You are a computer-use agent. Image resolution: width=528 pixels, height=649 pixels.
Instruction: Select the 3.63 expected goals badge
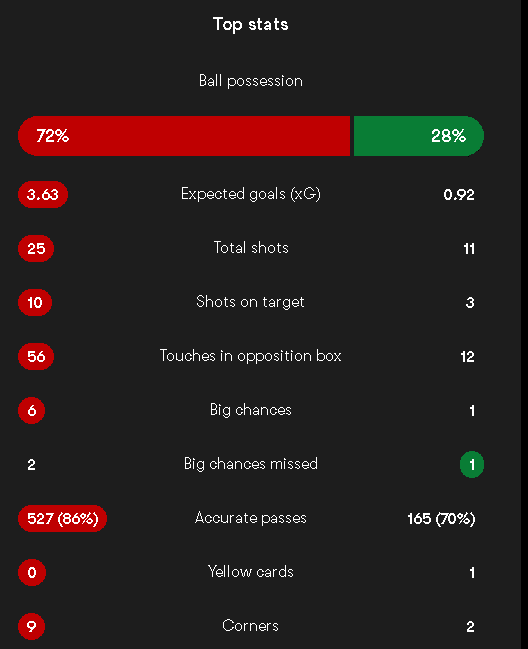43,194
